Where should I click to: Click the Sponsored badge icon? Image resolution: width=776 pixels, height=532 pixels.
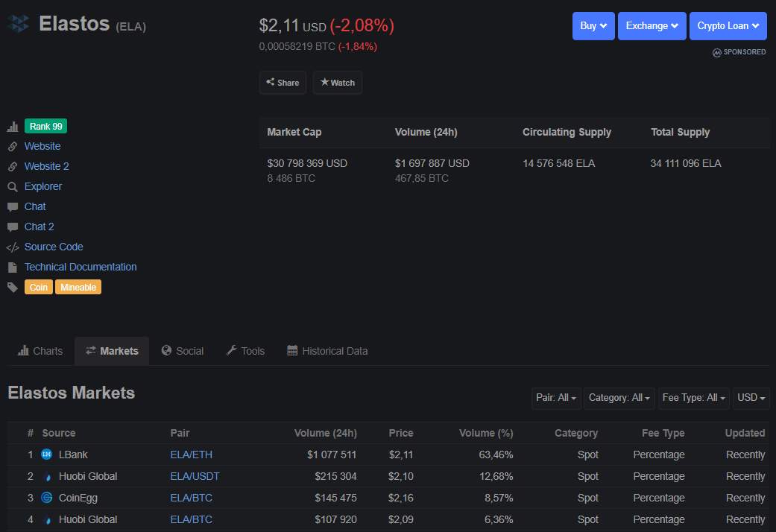(x=717, y=53)
